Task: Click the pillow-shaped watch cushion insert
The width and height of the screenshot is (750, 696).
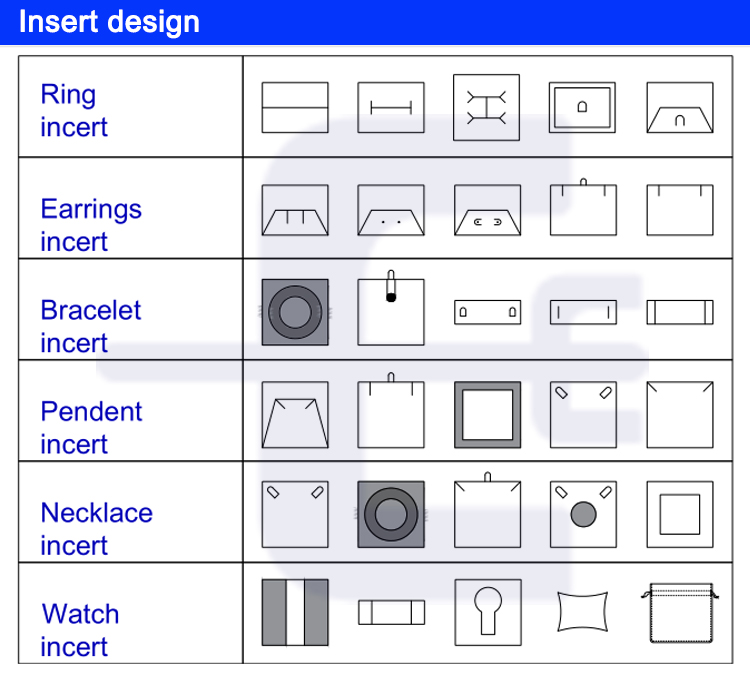Action: [x=583, y=611]
